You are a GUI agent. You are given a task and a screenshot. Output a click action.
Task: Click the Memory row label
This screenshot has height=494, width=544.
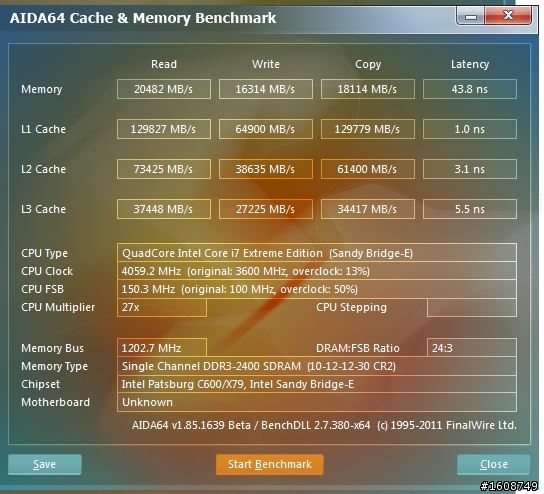pyautogui.click(x=42, y=90)
